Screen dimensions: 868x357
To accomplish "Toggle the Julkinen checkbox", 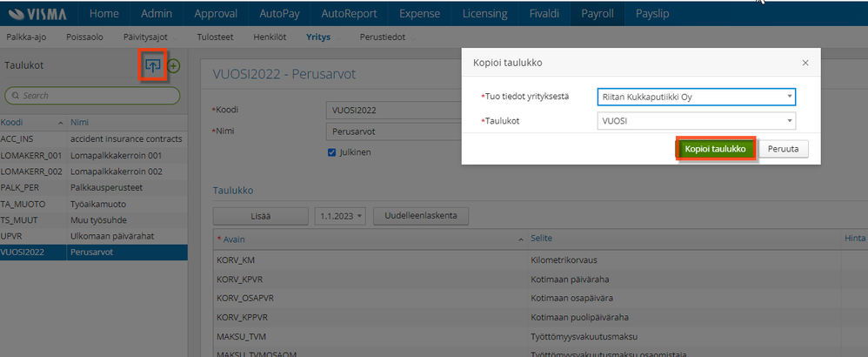I will tap(331, 152).
